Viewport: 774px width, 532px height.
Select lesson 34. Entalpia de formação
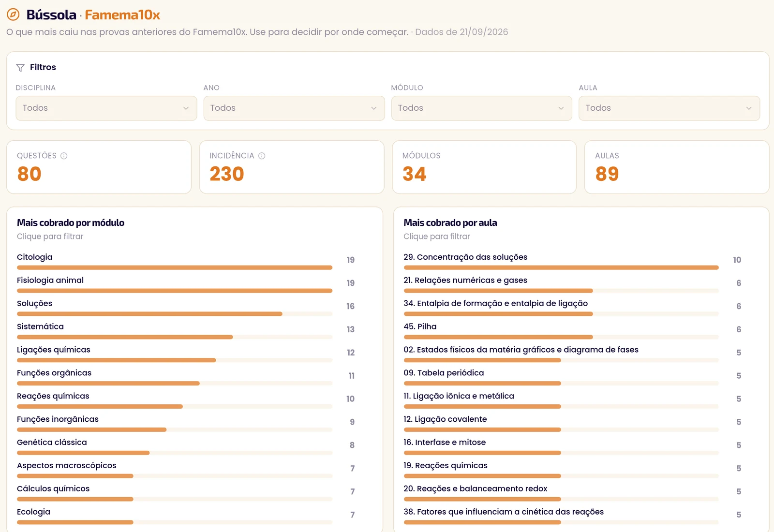click(573, 307)
